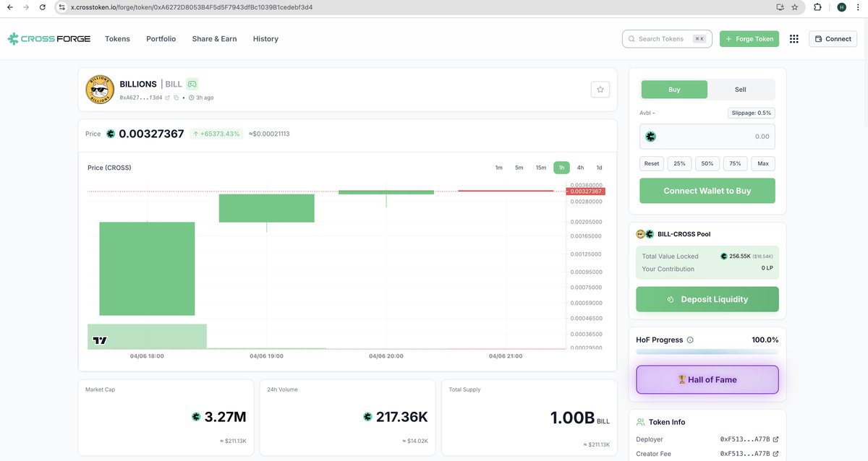Open token address in explorer icon
868x461 pixels.
coord(167,98)
